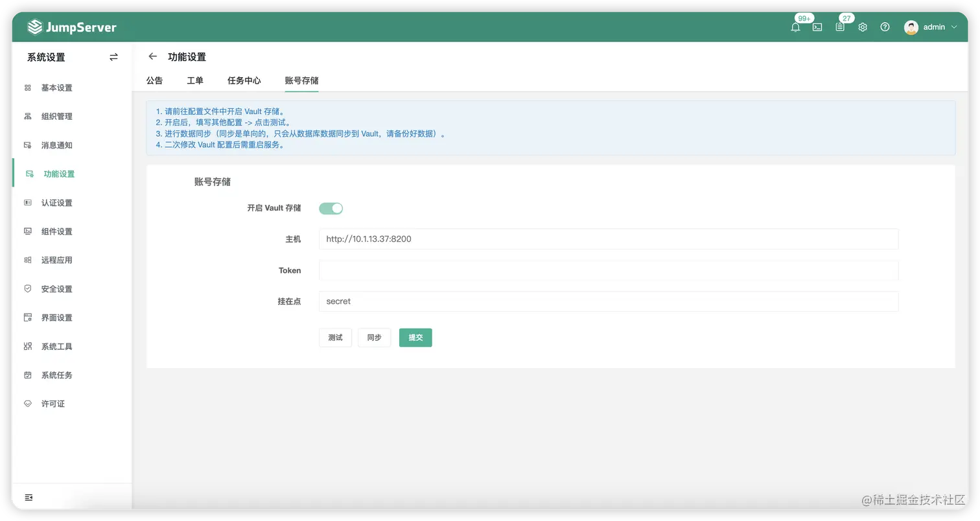Click the view switch icon beside 系统设置
The image size is (980, 521).
[113, 57]
